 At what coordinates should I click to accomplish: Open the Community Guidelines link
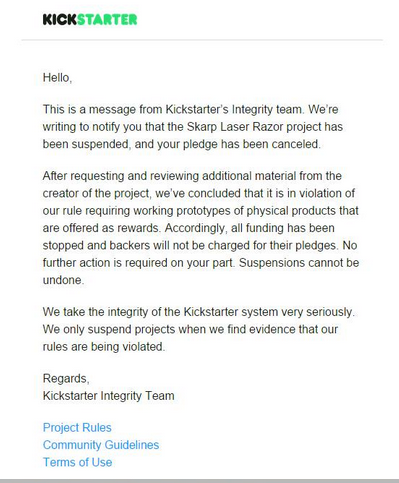[x=101, y=445]
